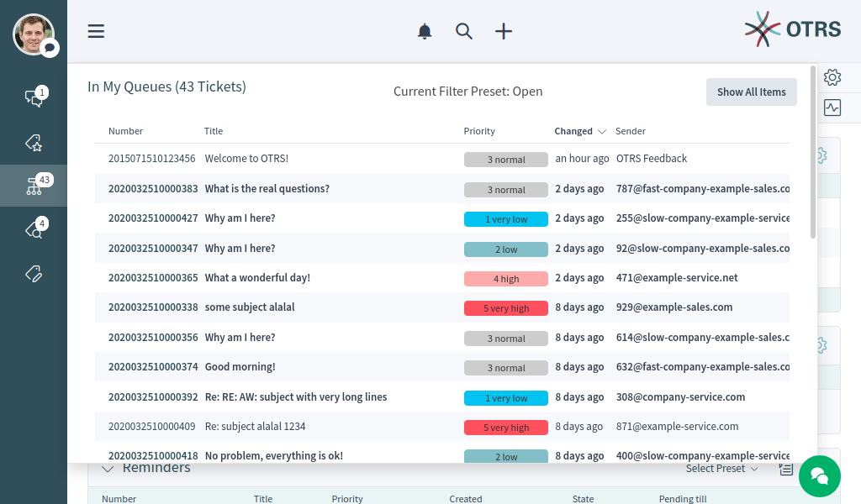Collapse the Reminders section chevron

(x=107, y=469)
